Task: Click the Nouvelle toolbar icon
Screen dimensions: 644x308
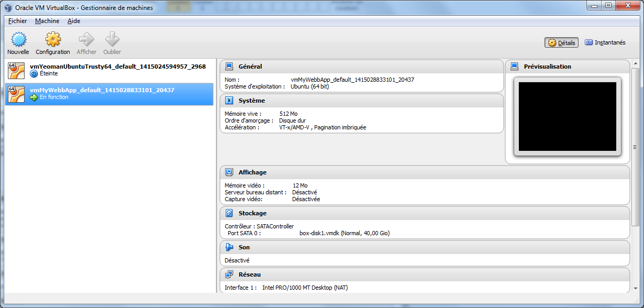Action: coord(18,39)
